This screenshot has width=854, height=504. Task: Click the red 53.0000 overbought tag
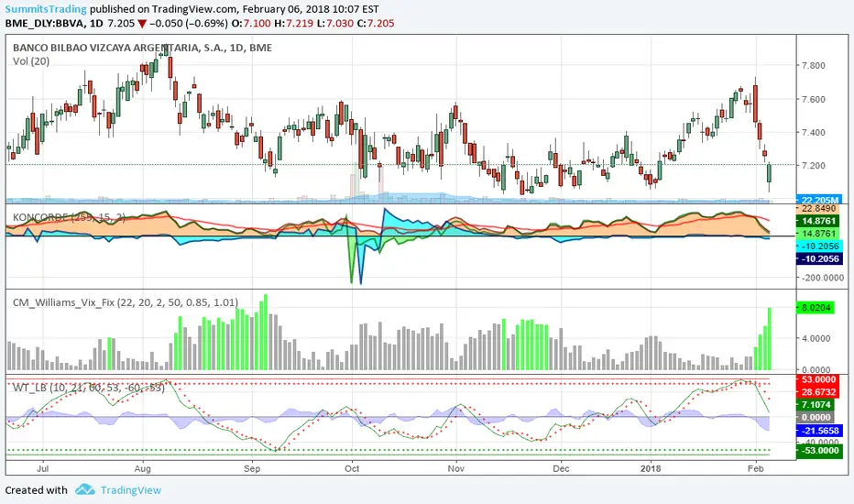pyautogui.click(x=818, y=379)
